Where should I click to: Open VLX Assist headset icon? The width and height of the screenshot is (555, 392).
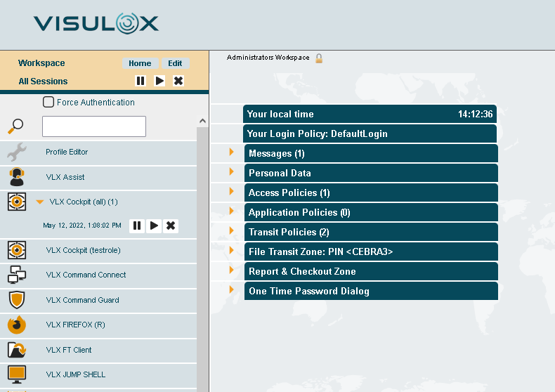16,177
